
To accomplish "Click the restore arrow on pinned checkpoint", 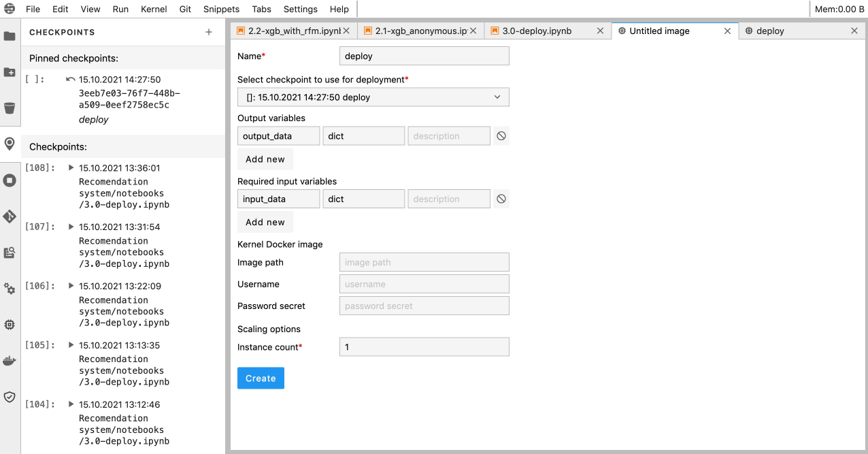I will (x=70, y=80).
